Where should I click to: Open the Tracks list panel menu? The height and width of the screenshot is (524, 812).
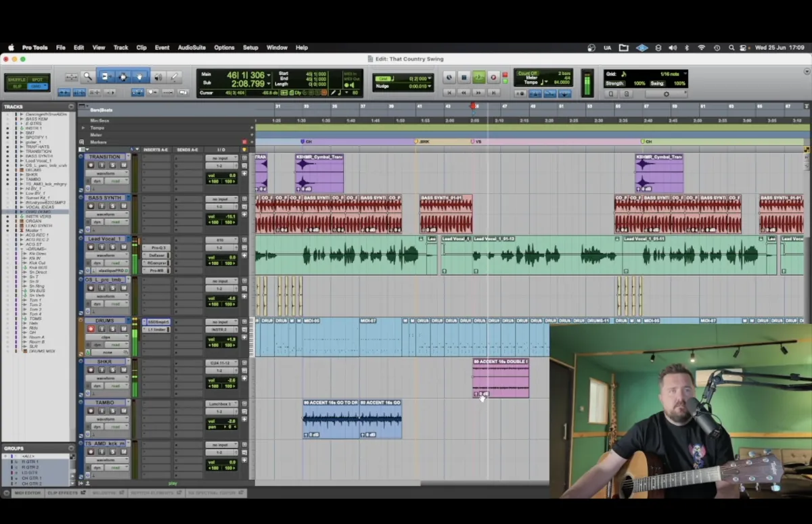click(x=71, y=107)
